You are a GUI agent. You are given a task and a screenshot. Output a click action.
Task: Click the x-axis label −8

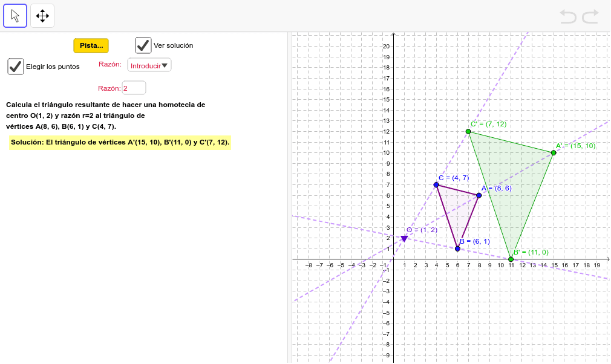click(309, 265)
